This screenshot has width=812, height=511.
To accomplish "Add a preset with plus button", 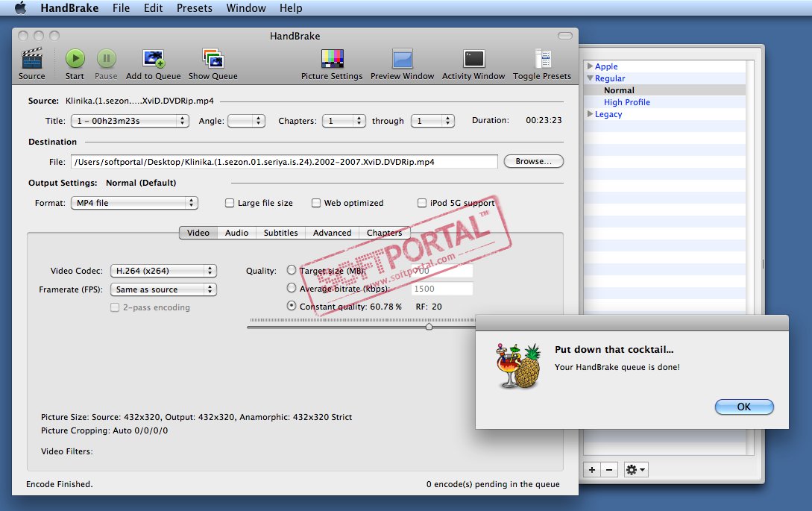I will [592, 470].
